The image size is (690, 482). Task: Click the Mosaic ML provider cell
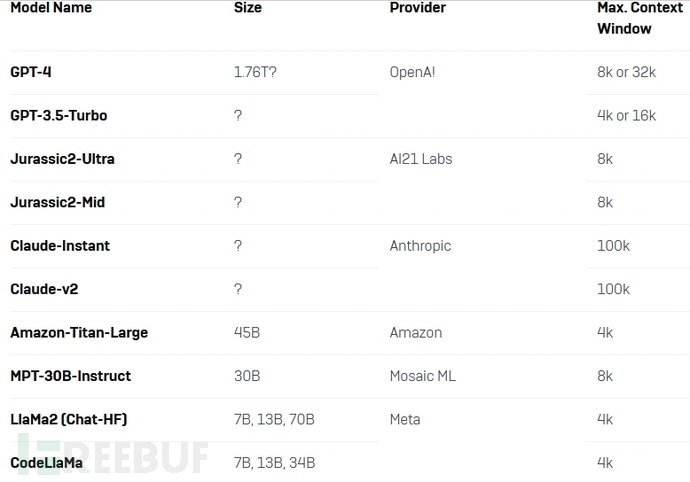point(423,376)
